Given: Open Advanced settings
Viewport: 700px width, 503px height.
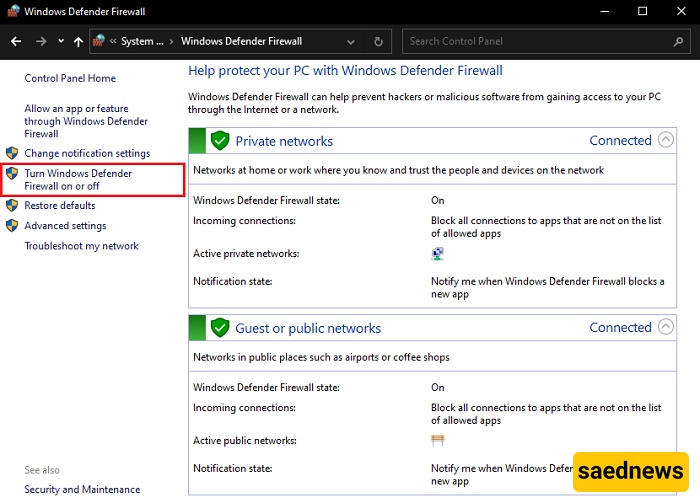Looking at the screenshot, I should [x=65, y=225].
